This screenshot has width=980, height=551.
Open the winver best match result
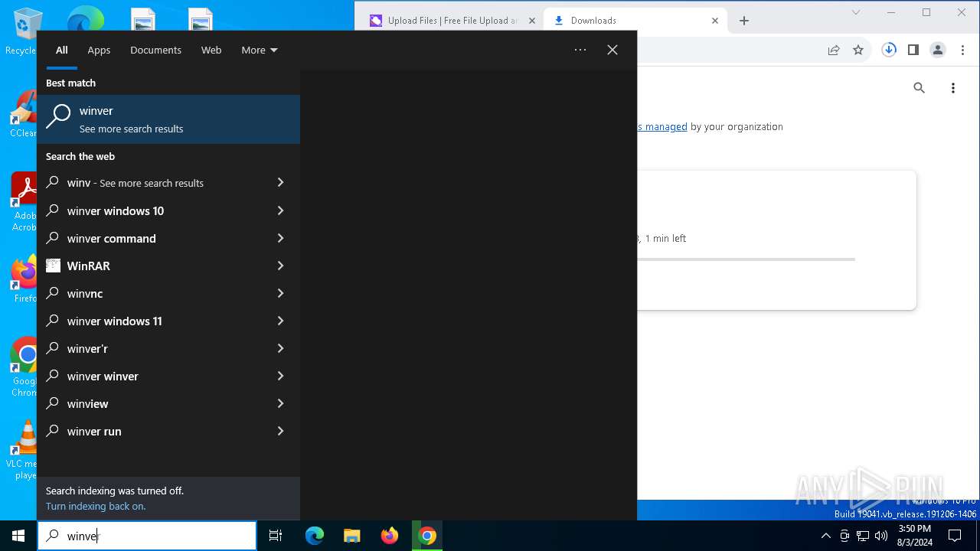pyautogui.click(x=168, y=119)
